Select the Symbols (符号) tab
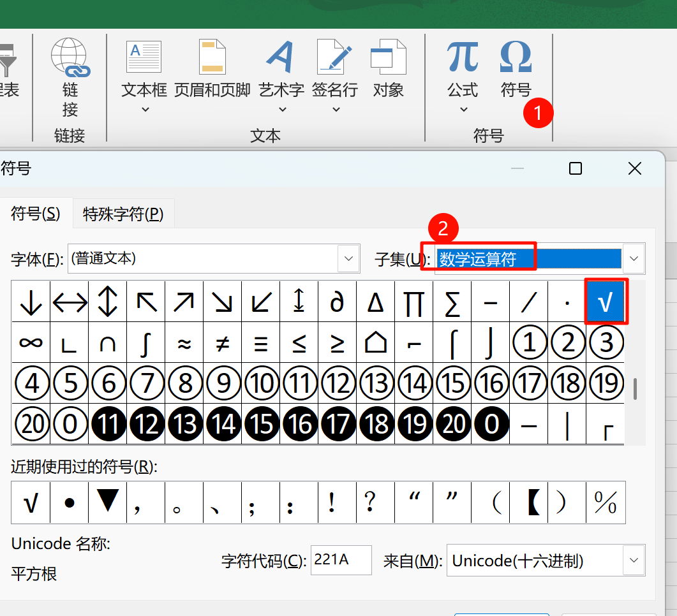Image resolution: width=677 pixels, height=616 pixels. coord(36,214)
